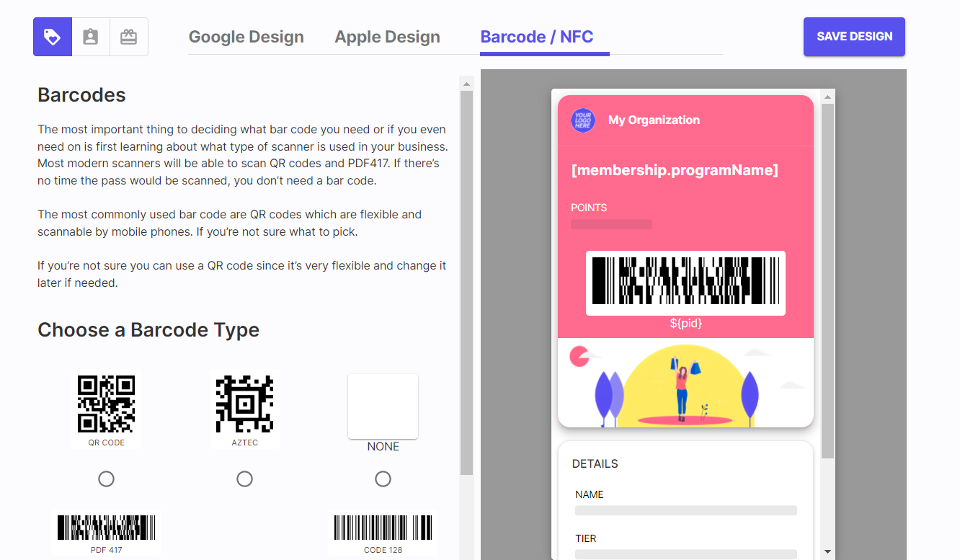Select the gift card icon button
This screenshot has height=560, width=960.
coord(129,37)
